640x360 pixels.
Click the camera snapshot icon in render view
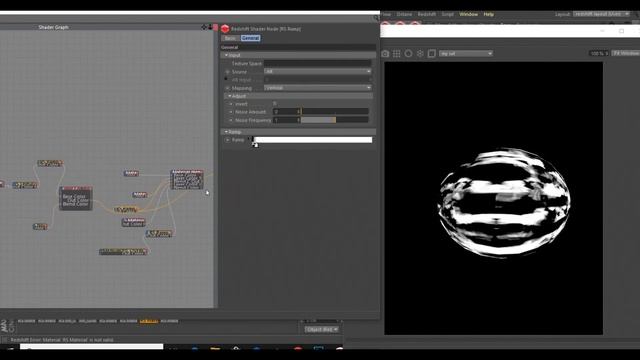tap(385, 53)
